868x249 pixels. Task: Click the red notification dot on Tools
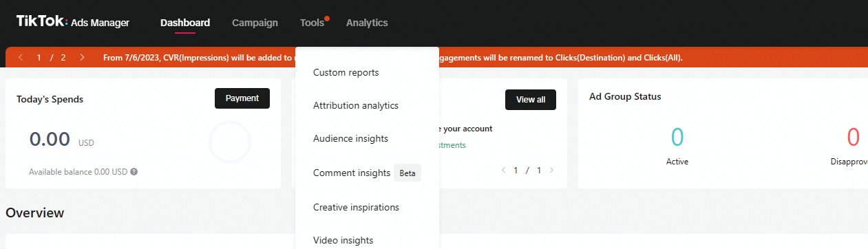(x=327, y=19)
